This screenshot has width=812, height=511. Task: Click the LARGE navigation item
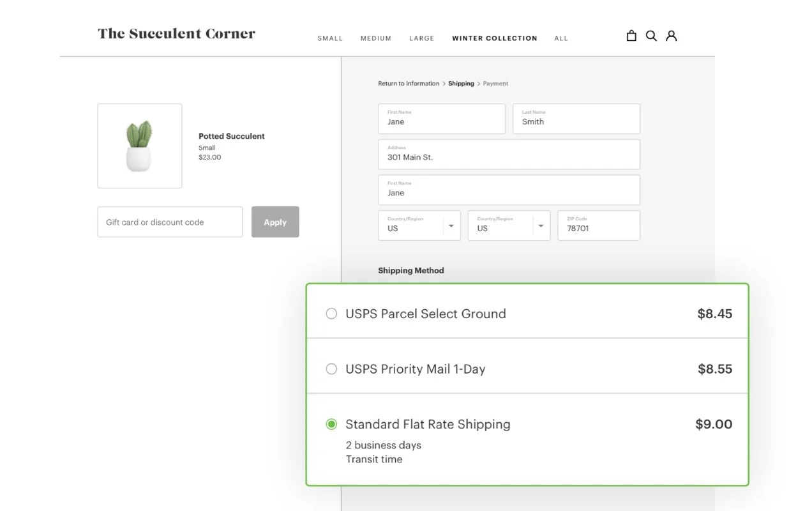coord(421,38)
